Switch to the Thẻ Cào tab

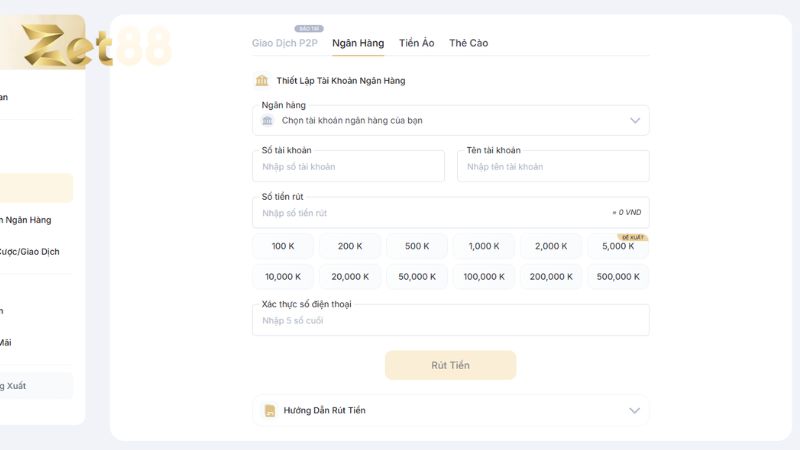(468, 43)
